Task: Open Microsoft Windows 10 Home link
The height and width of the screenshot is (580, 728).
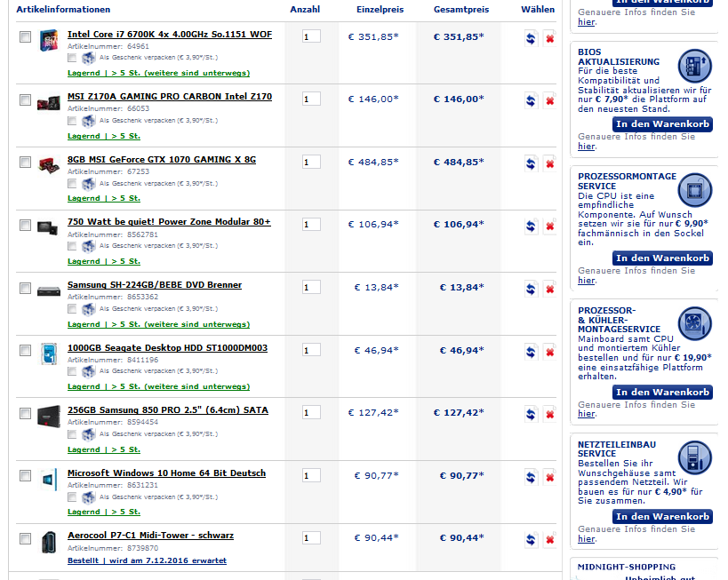Action: click(x=167, y=473)
